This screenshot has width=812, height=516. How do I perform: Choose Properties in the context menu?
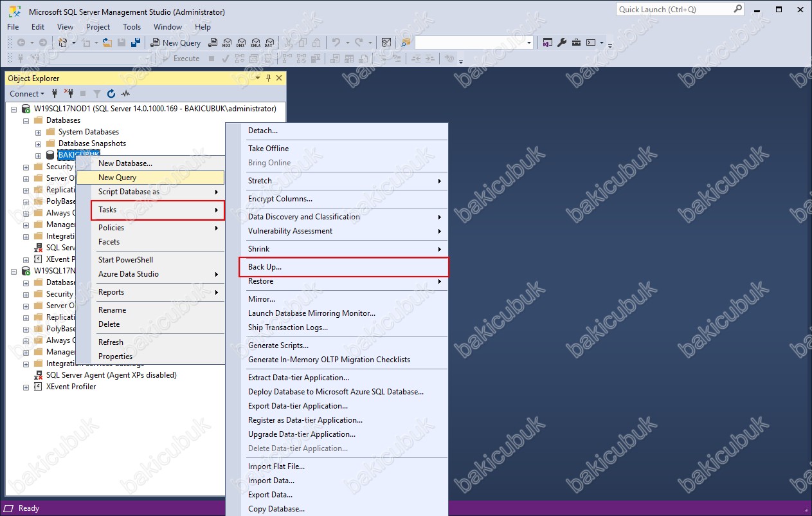(150, 356)
